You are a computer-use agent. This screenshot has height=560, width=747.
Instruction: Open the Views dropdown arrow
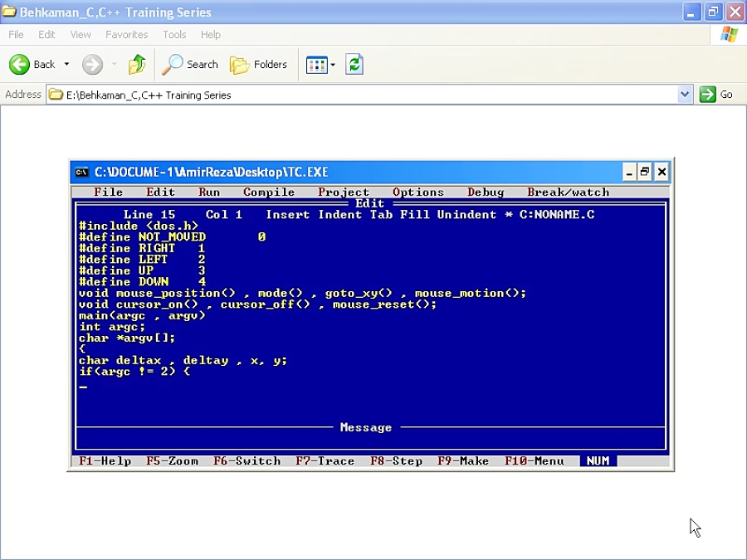pos(333,65)
